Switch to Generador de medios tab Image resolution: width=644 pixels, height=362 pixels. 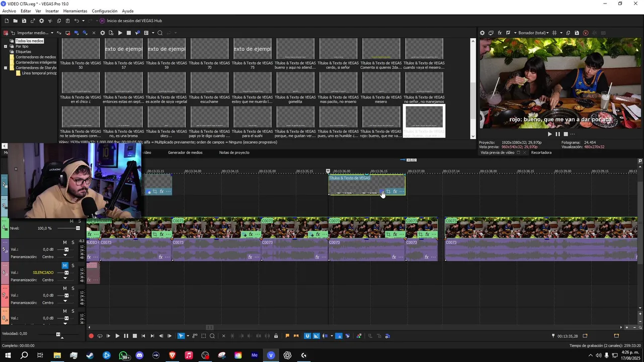point(185,152)
